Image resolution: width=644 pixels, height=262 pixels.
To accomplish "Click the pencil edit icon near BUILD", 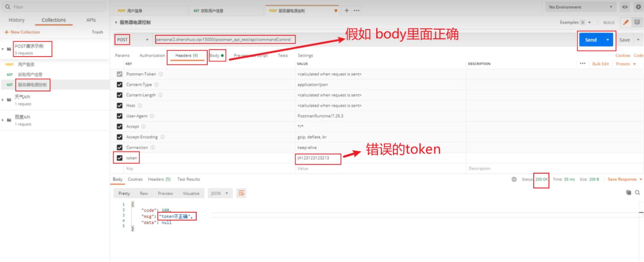I will pos(626,23).
